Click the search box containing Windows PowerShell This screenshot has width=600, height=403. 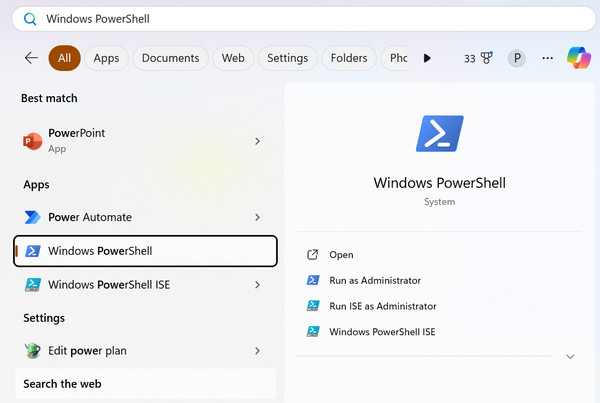coord(304,19)
